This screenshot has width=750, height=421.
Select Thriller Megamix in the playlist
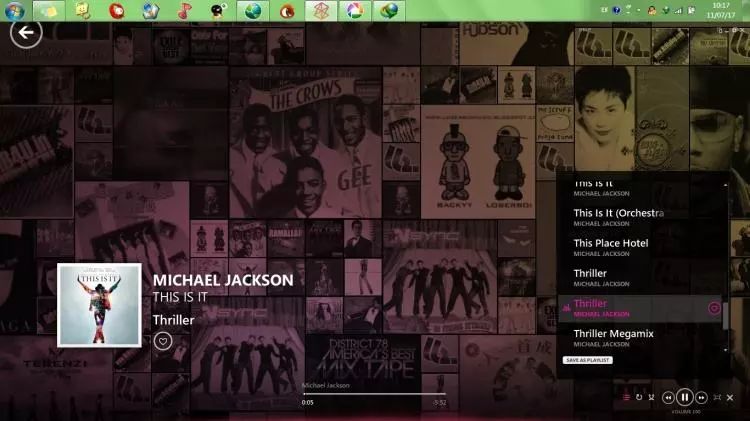coord(640,338)
